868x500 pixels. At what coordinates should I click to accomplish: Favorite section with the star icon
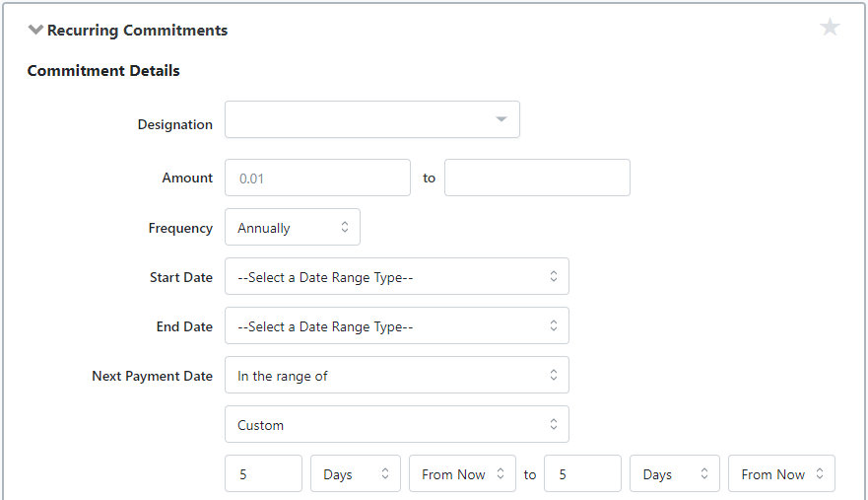830,28
